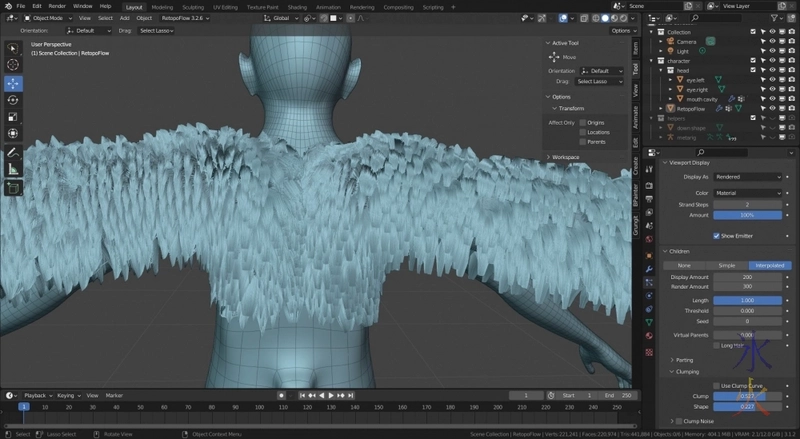The width and height of the screenshot is (800, 439).
Task: Switch viewport to solid shading mode
Action: 605,18
